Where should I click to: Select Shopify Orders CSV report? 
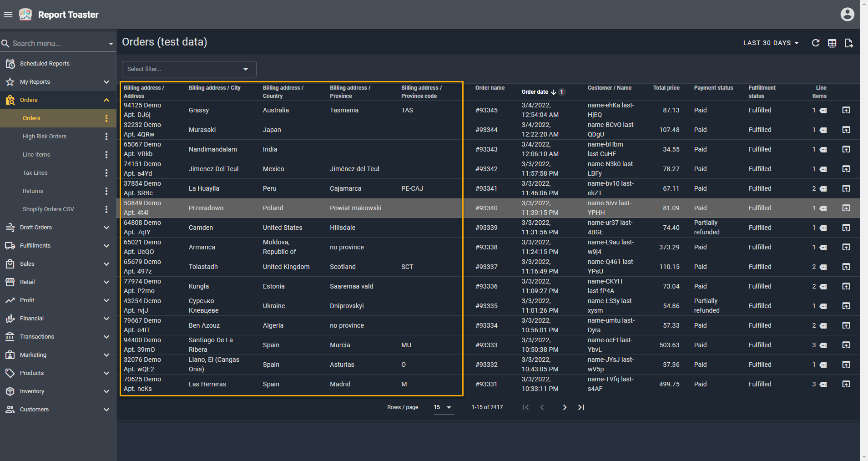click(x=48, y=209)
